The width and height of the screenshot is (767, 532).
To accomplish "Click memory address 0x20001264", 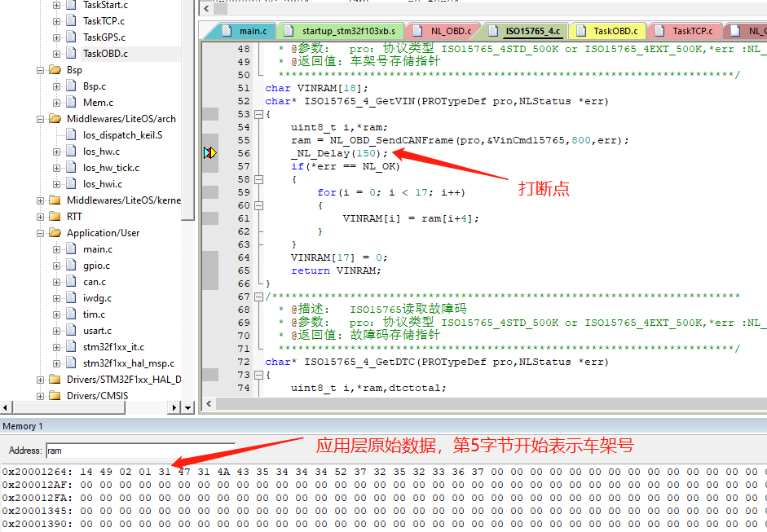I will coord(37,472).
